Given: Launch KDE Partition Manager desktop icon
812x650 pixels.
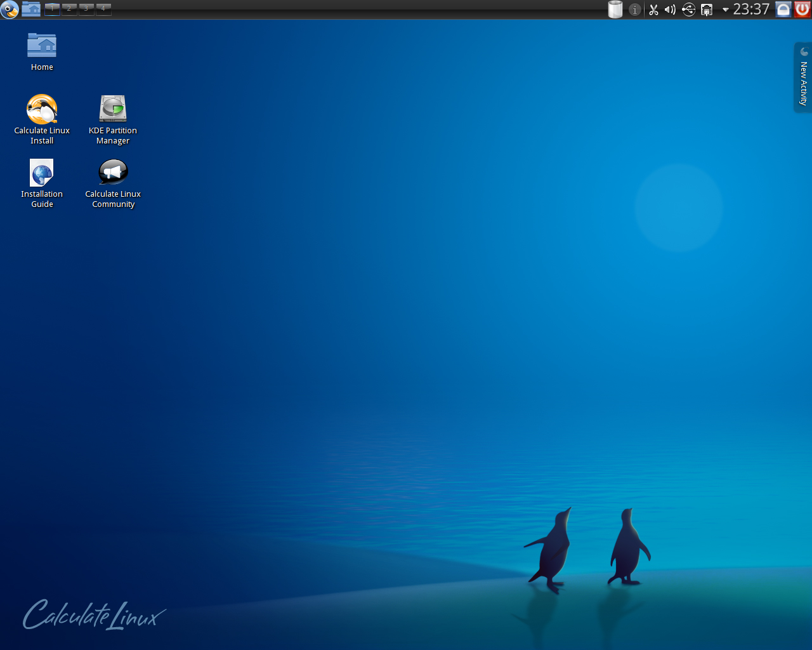Looking at the screenshot, I should pos(113,119).
